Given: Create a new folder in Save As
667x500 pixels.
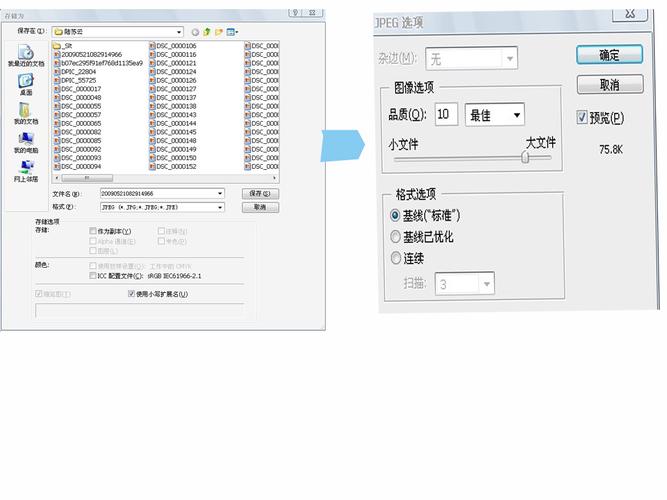Looking at the screenshot, I should pyautogui.click(x=219, y=32).
